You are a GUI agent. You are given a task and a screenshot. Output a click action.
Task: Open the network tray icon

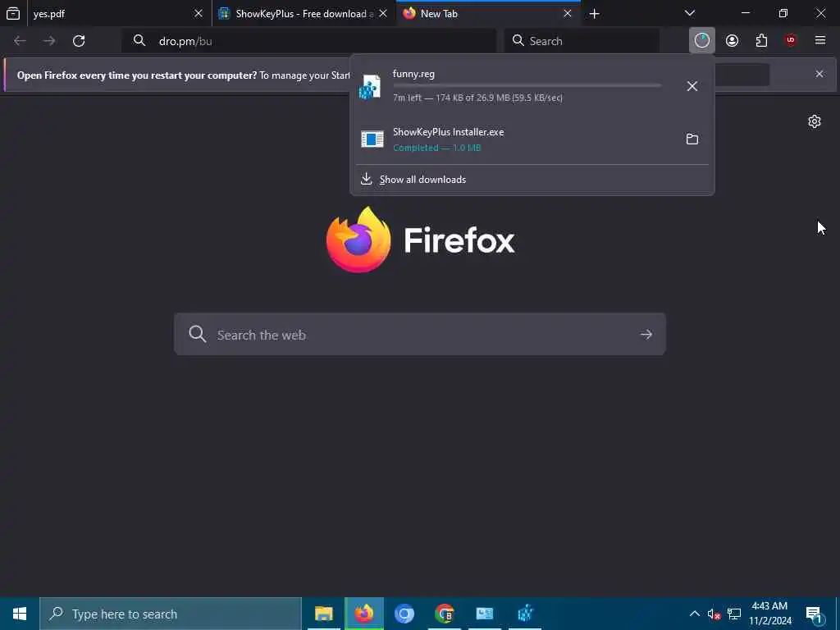pyautogui.click(x=734, y=614)
